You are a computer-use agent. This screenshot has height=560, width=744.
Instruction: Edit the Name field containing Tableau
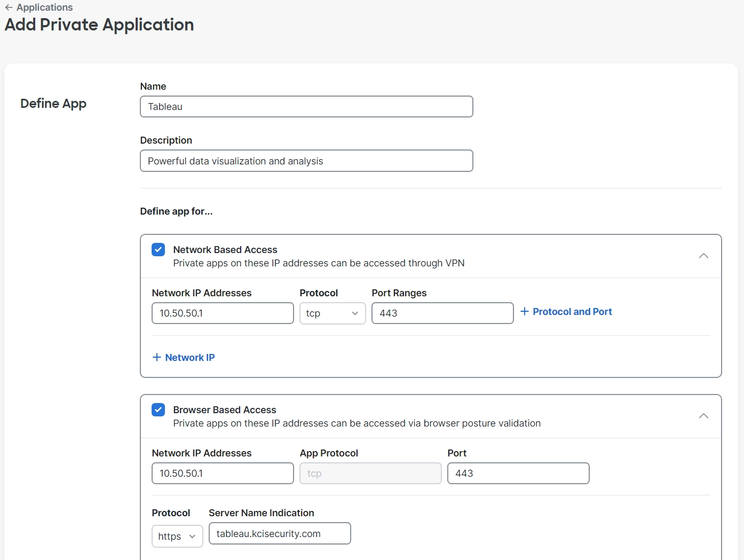point(306,107)
